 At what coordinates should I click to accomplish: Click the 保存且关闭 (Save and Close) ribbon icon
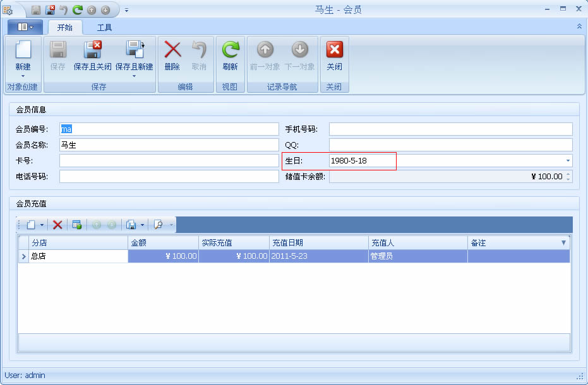pos(92,50)
